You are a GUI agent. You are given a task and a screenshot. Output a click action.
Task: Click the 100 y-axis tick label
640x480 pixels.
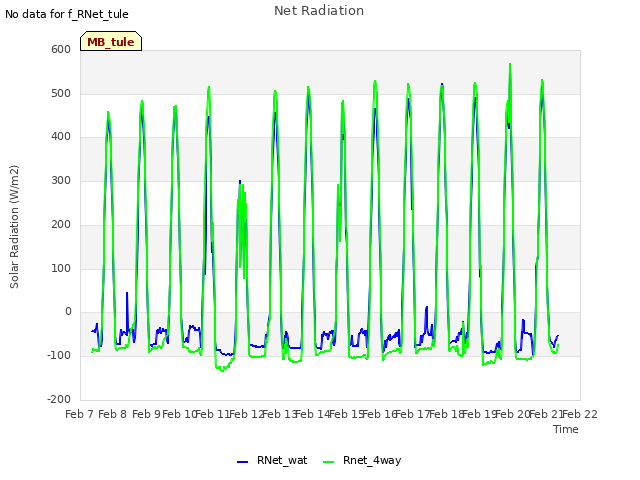pyautogui.click(x=61, y=268)
